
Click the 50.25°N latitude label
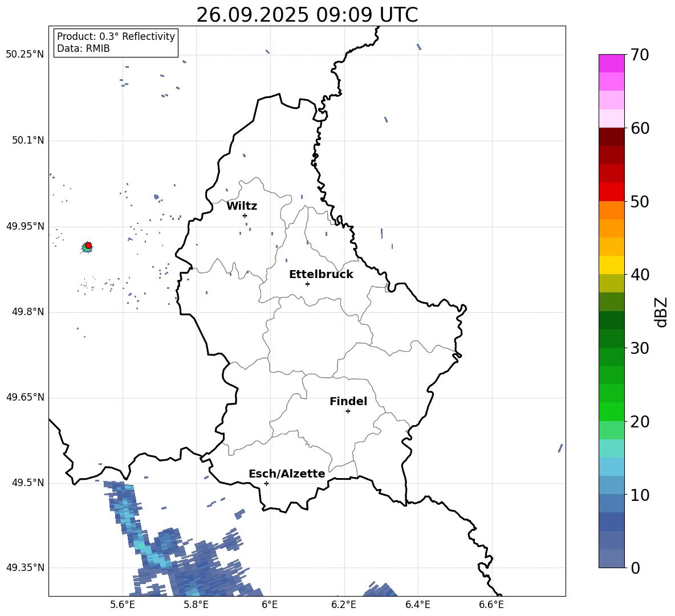tap(25, 55)
